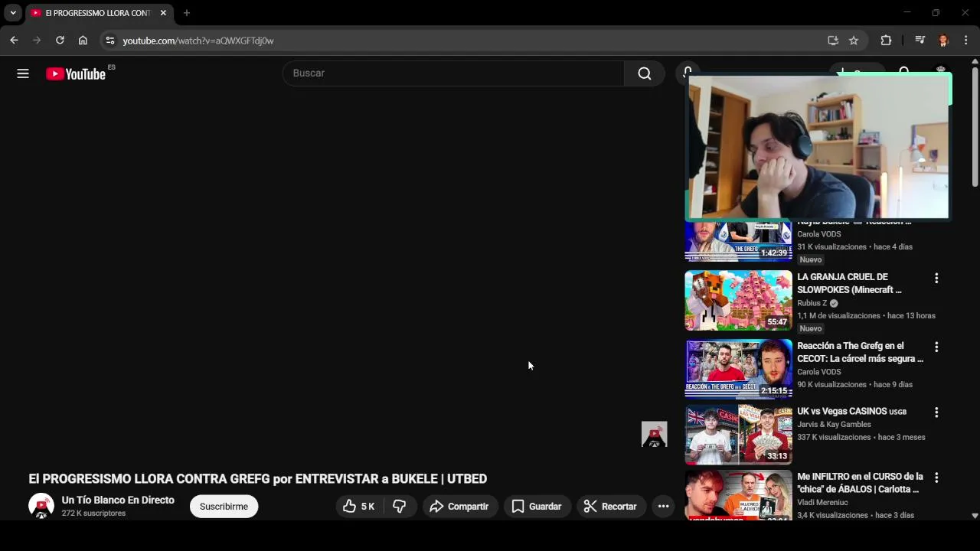The width and height of the screenshot is (980, 551).
Task: Open Un Tío Blanco En Directo channel name
Action: (x=118, y=500)
